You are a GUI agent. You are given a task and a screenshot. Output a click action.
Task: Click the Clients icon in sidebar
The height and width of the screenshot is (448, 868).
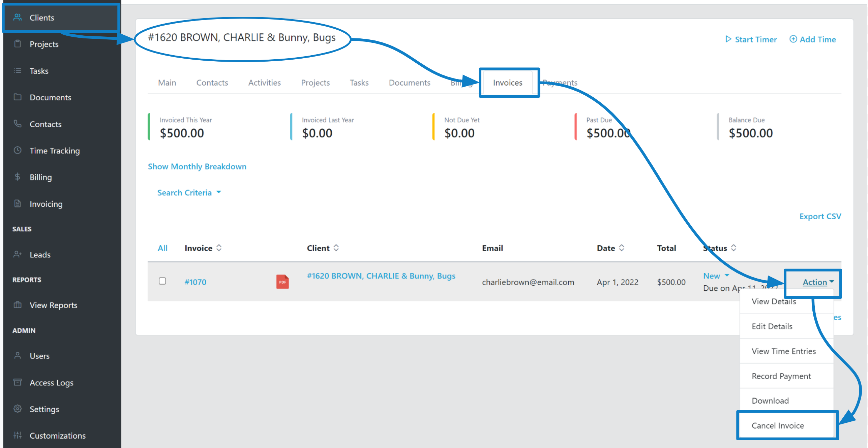coord(18,17)
